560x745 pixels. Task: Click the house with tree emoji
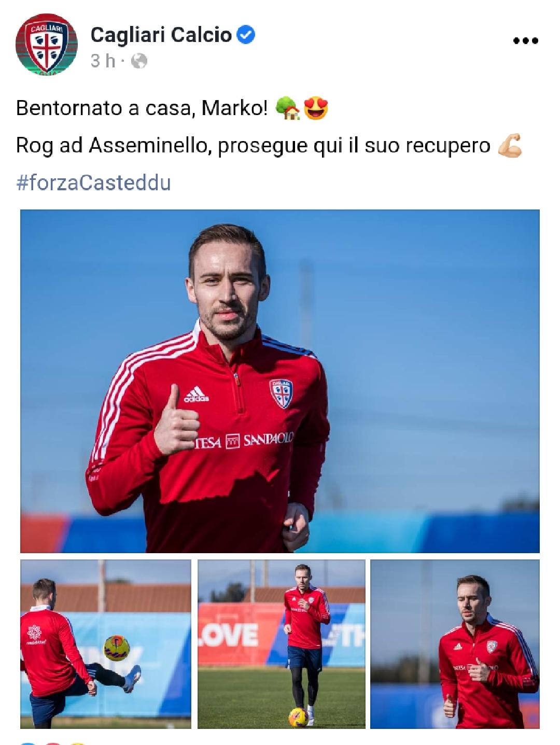287,108
